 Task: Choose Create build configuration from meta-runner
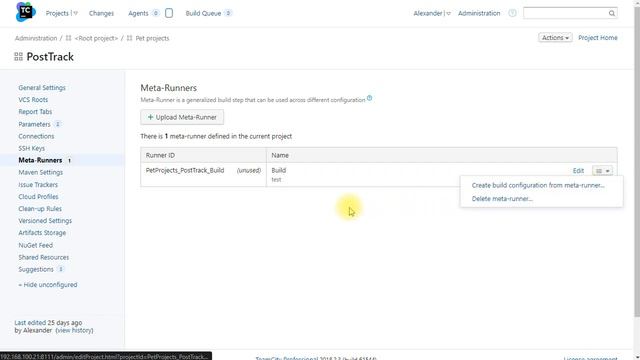pos(538,185)
